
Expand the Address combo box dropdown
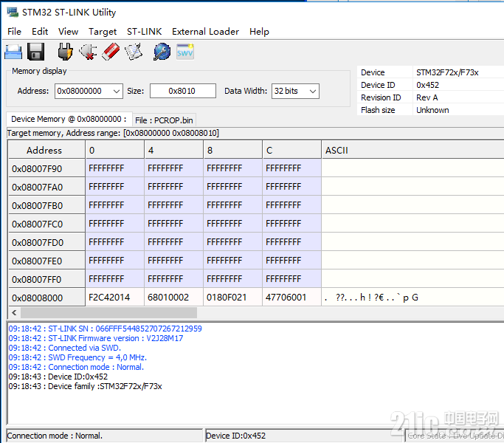(x=117, y=92)
